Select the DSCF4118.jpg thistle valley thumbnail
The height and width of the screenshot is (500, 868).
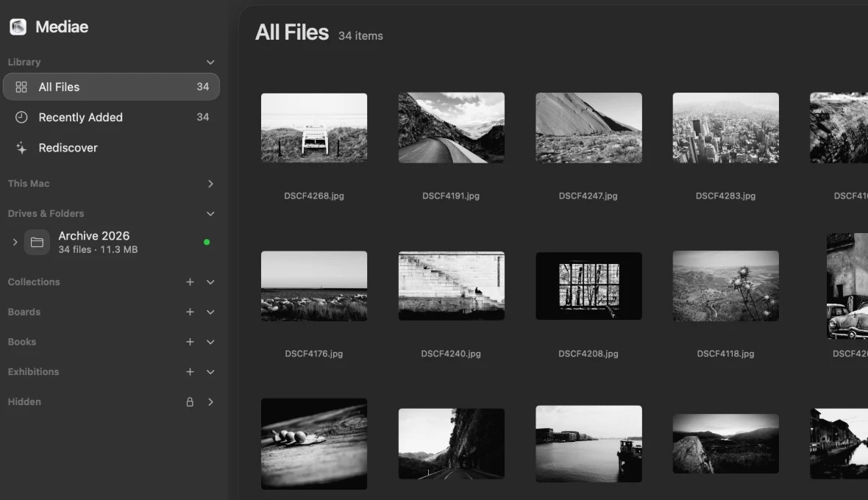(x=726, y=286)
